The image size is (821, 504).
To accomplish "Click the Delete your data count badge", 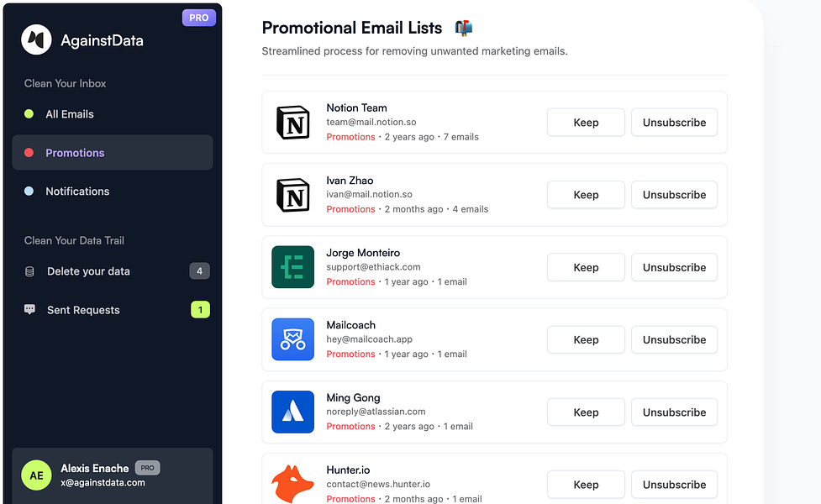I will point(199,271).
